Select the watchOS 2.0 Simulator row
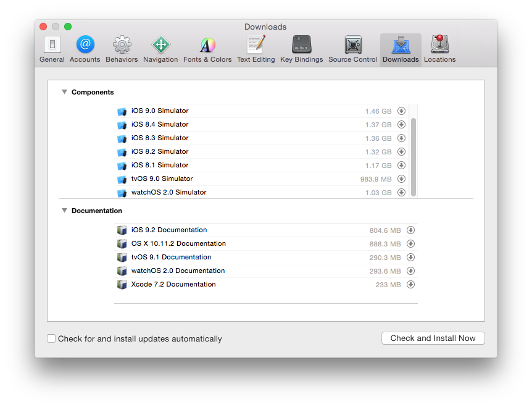The image size is (532, 407). tap(261, 192)
